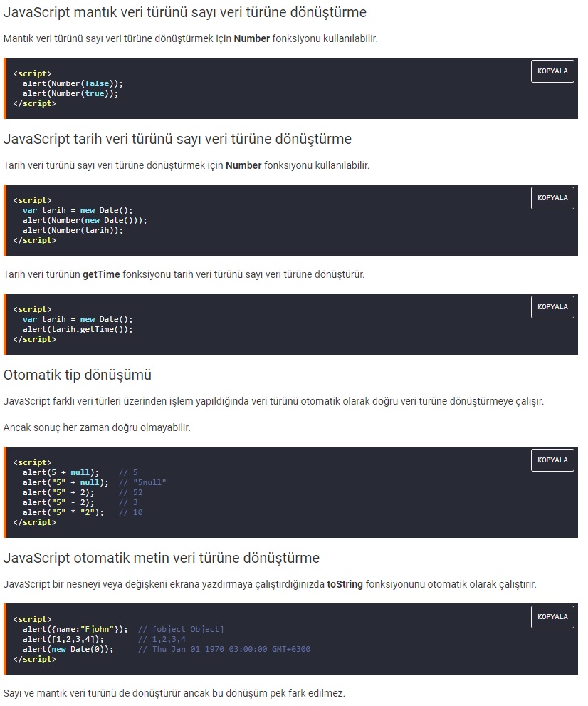Select heading 'JavaScript tarih veri türünü sayı veri türüne dönüştürme'
Image resolution: width=588 pixels, height=706 pixels.
tap(177, 140)
